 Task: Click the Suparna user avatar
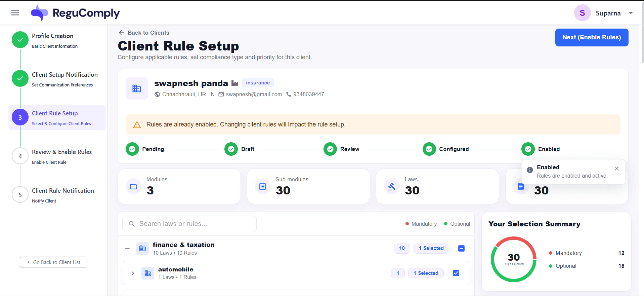point(582,13)
